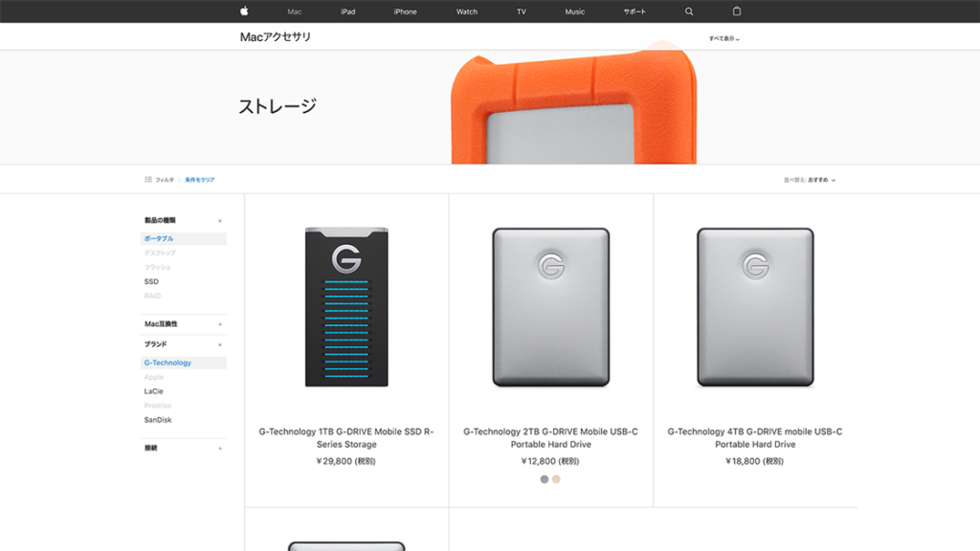Image resolution: width=980 pixels, height=551 pixels.
Task: Enable the SSD product type filter
Action: [151, 282]
